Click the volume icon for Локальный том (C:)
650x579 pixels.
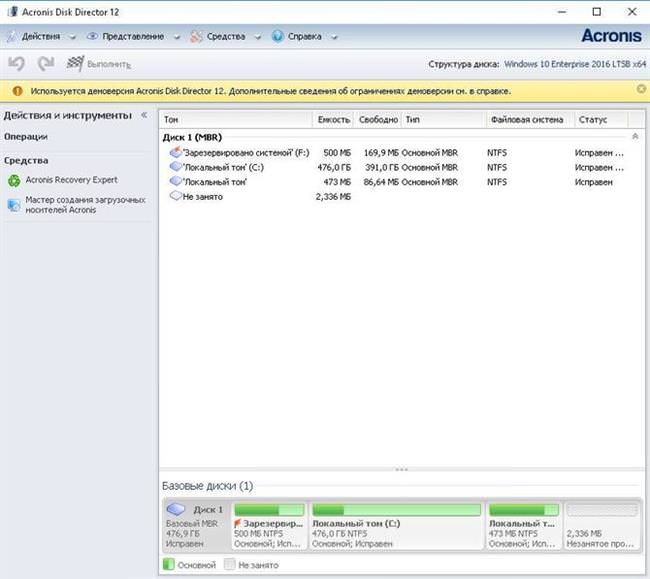pos(176,167)
